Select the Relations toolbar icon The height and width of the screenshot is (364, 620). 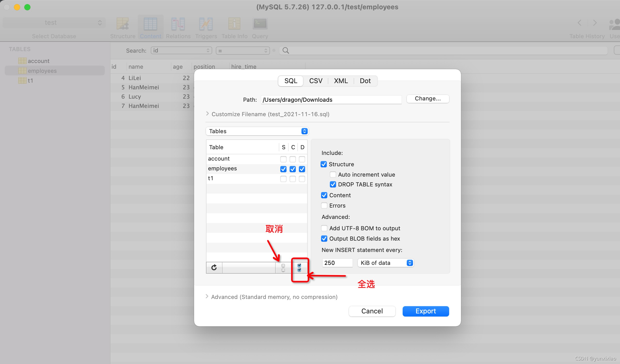point(178,27)
